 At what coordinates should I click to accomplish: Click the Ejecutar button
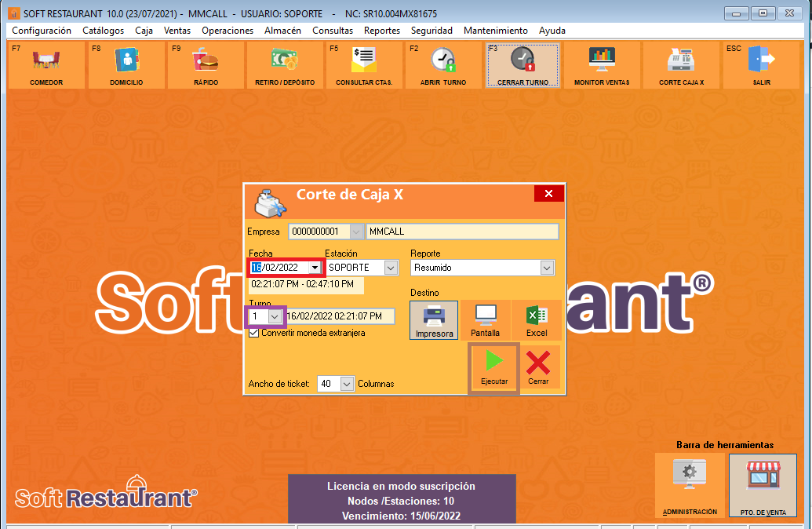click(x=494, y=367)
